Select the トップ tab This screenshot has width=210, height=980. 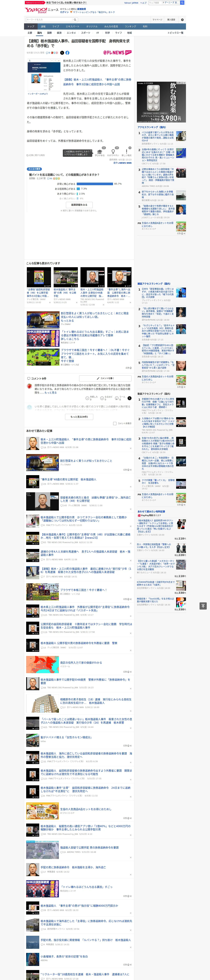31,27
